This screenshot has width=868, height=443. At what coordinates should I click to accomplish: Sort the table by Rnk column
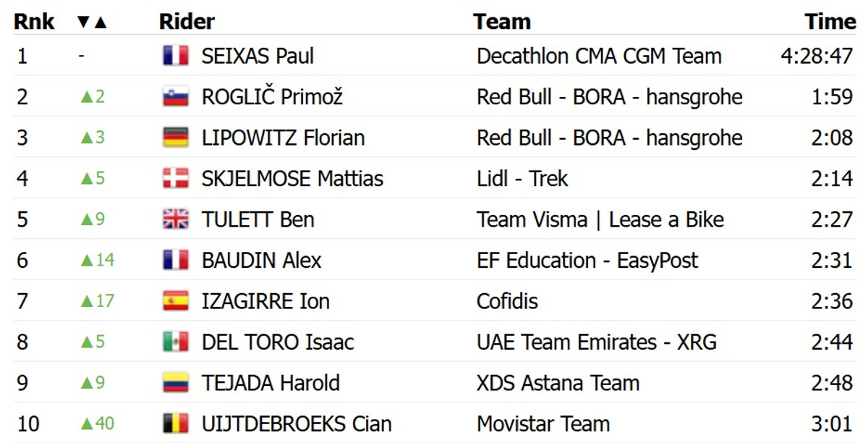point(34,22)
